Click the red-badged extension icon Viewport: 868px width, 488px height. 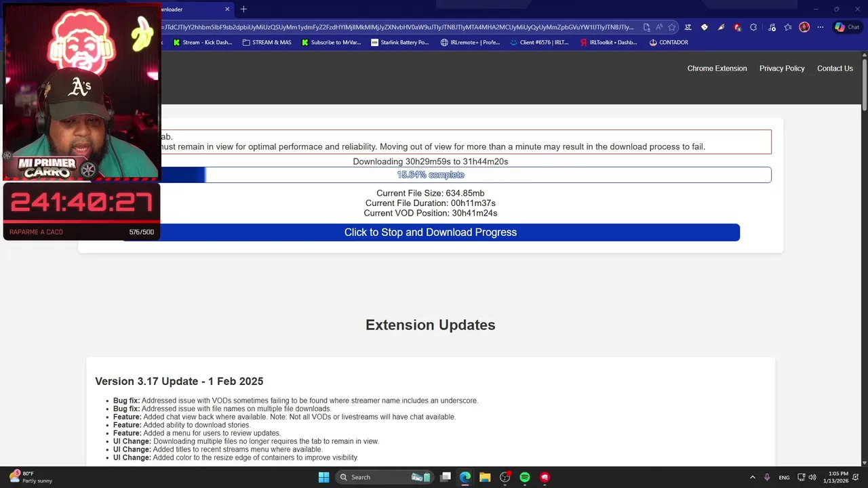pyautogui.click(x=737, y=28)
